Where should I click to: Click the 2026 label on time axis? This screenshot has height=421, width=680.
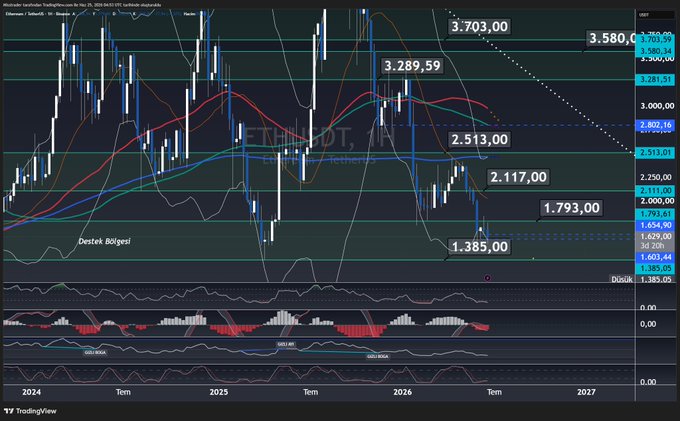[x=402, y=392]
